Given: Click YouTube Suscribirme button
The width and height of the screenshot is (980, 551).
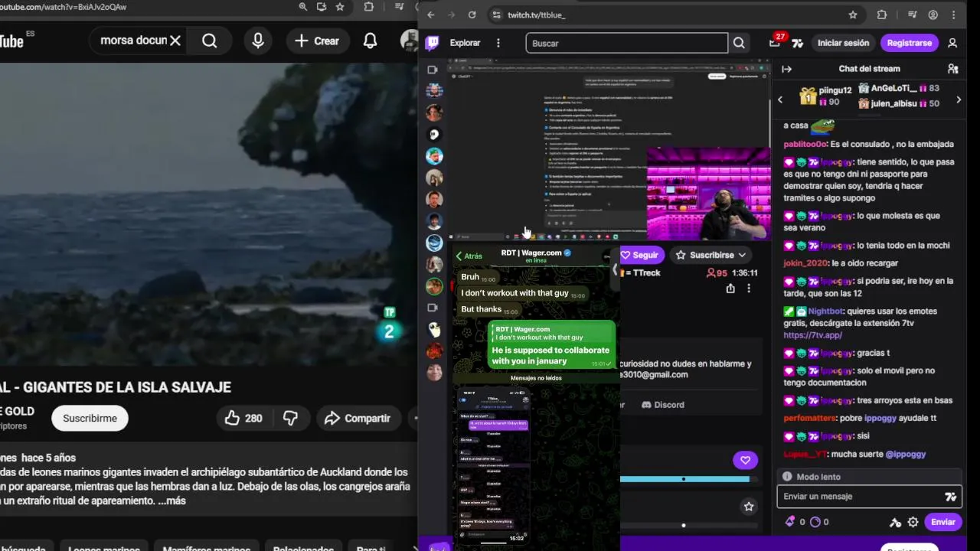Looking at the screenshot, I should [90, 418].
